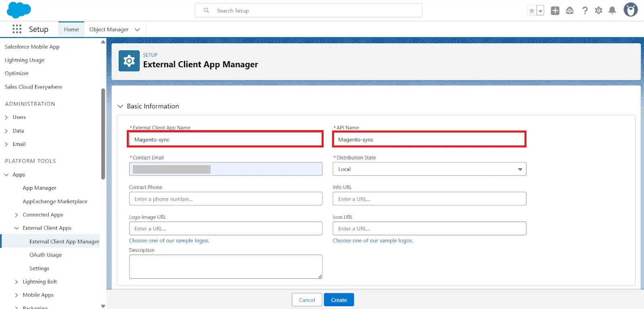Click the sidebar vertical scrollbar thumb

point(103,134)
